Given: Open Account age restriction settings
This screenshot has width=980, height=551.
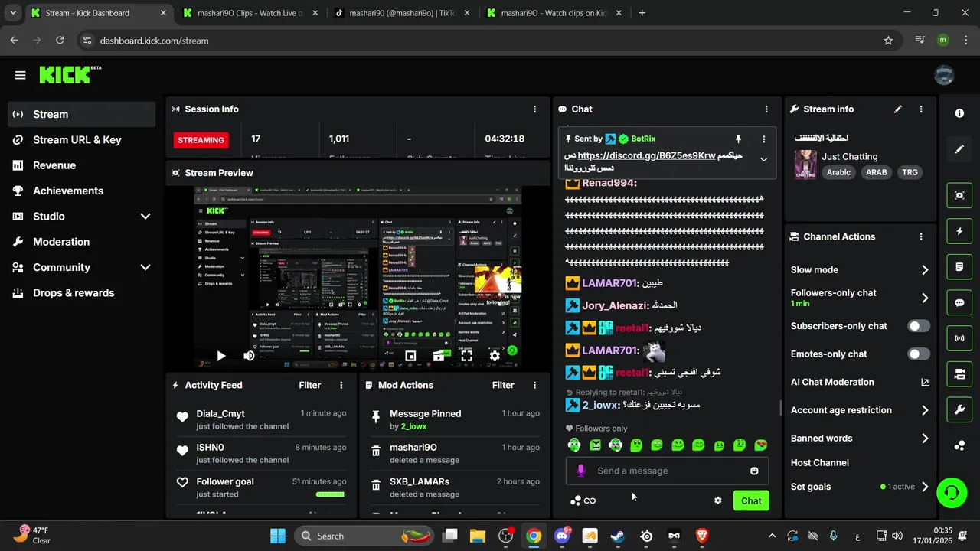Looking at the screenshot, I should 859,410.
